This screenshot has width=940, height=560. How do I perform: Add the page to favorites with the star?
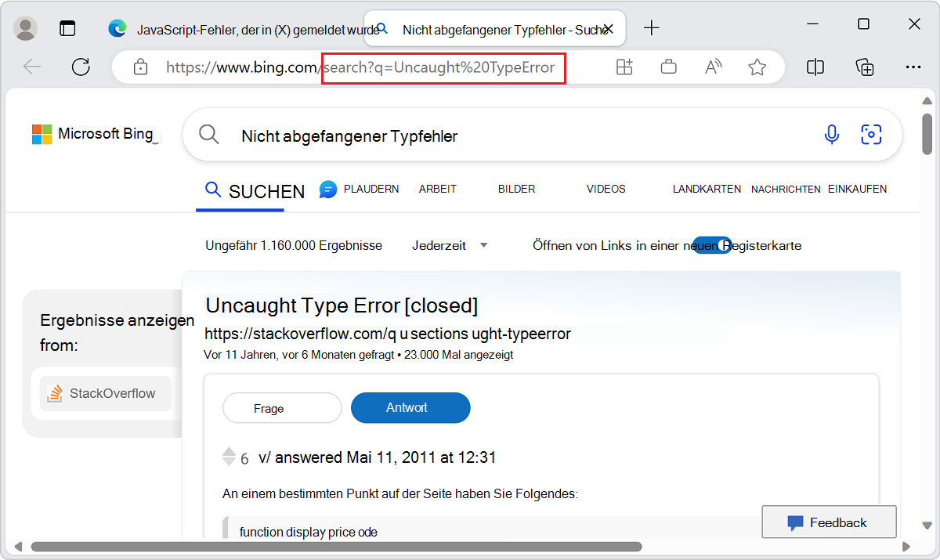pyautogui.click(x=757, y=67)
